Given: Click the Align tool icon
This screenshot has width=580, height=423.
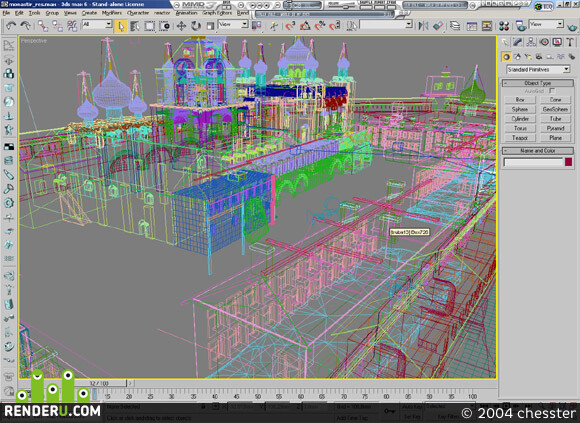Looking at the screenshot, I should (438, 26).
